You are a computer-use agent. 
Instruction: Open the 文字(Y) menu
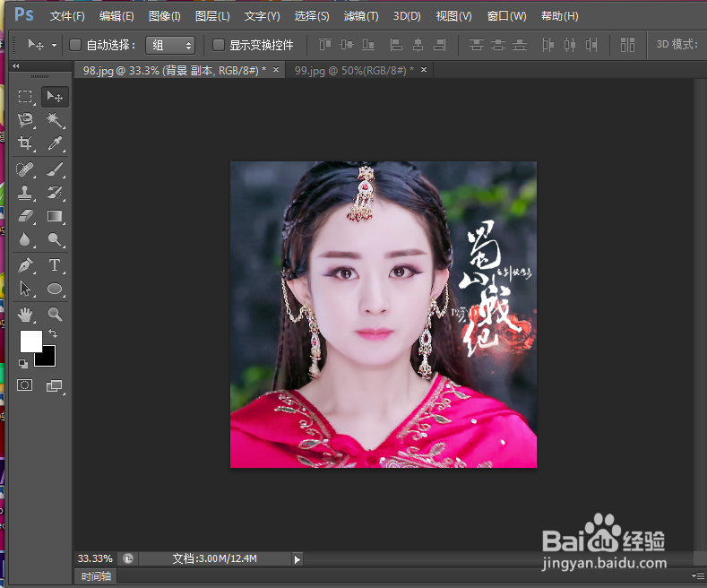click(262, 16)
